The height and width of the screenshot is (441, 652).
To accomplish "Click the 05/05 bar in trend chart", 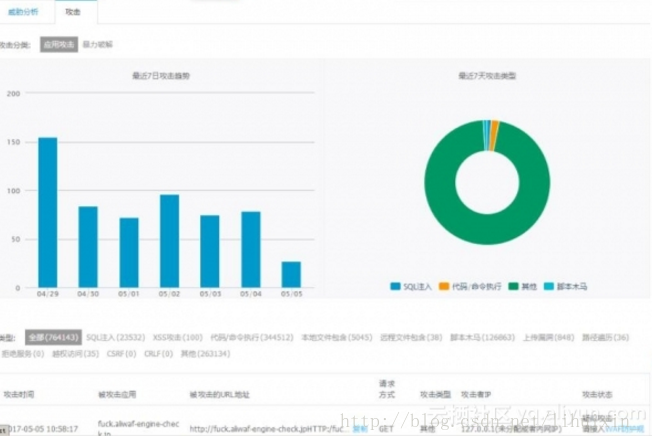I will point(291,275).
